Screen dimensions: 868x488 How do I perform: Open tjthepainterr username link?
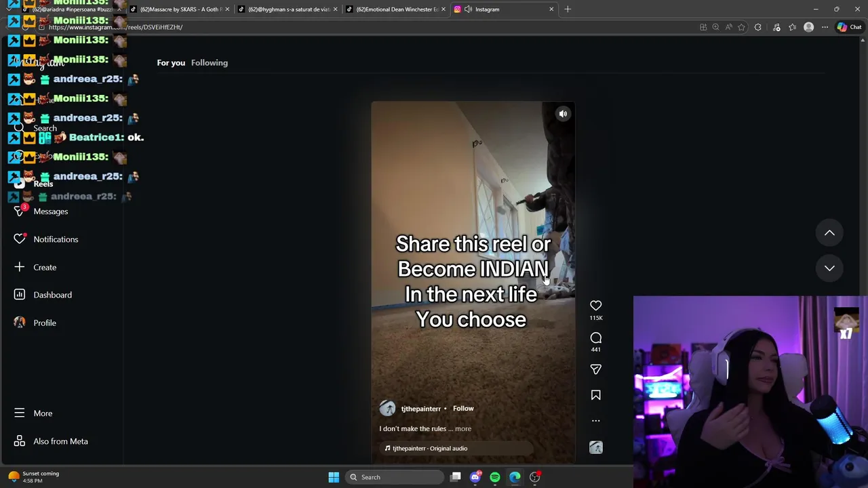point(420,409)
